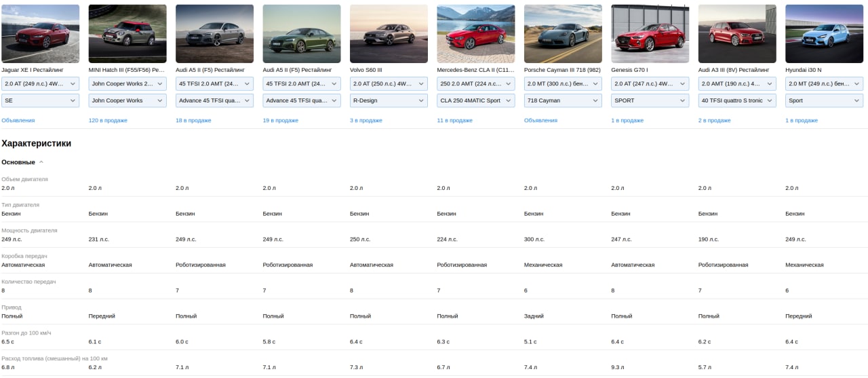Click the Genesis G70 I title
Image resolution: width=868 pixels, height=378 pixels.
630,69
